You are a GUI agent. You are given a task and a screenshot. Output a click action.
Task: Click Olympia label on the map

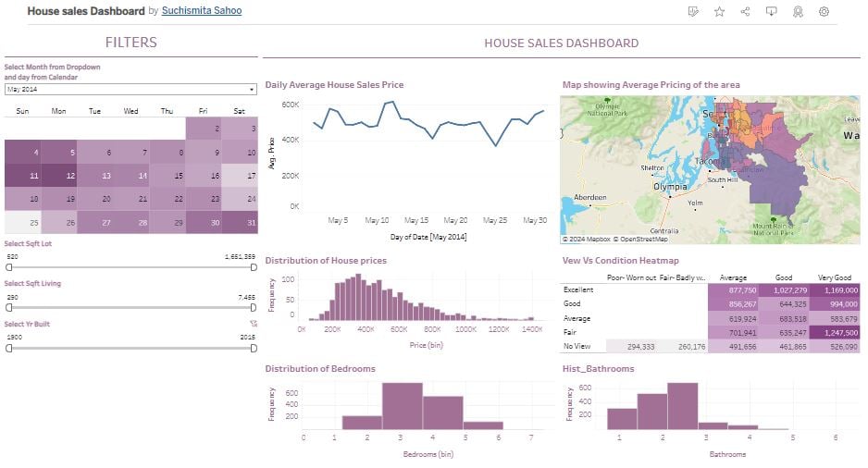click(x=670, y=186)
